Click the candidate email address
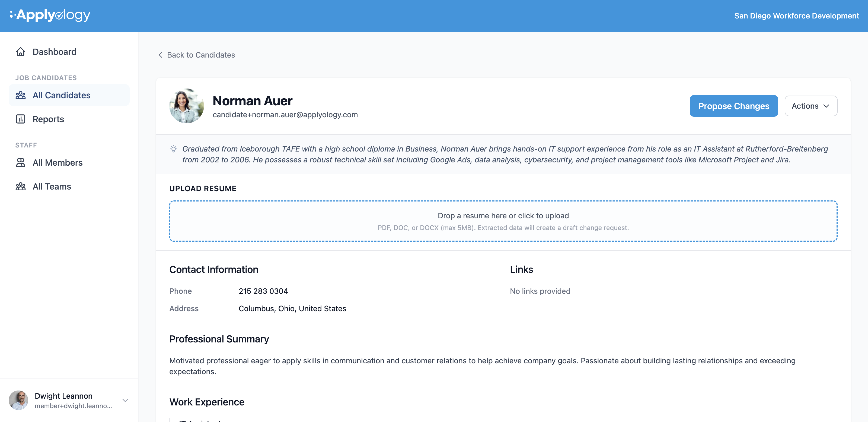 (285, 115)
